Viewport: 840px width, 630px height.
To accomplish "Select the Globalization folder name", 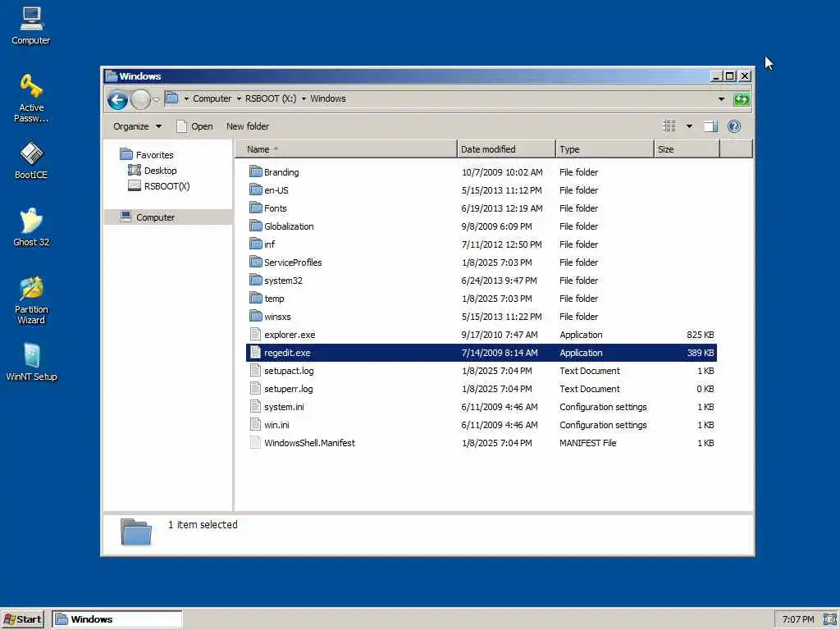I will pyautogui.click(x=289, y=226).
